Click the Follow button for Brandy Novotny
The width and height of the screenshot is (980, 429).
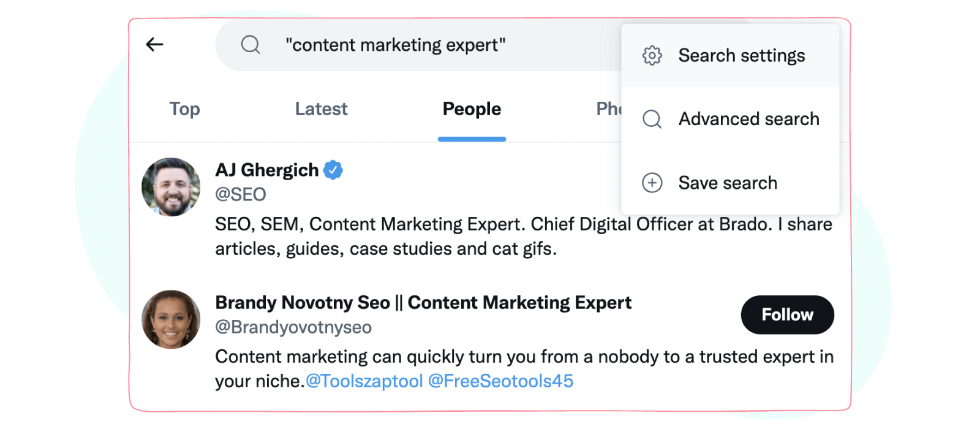787,314
